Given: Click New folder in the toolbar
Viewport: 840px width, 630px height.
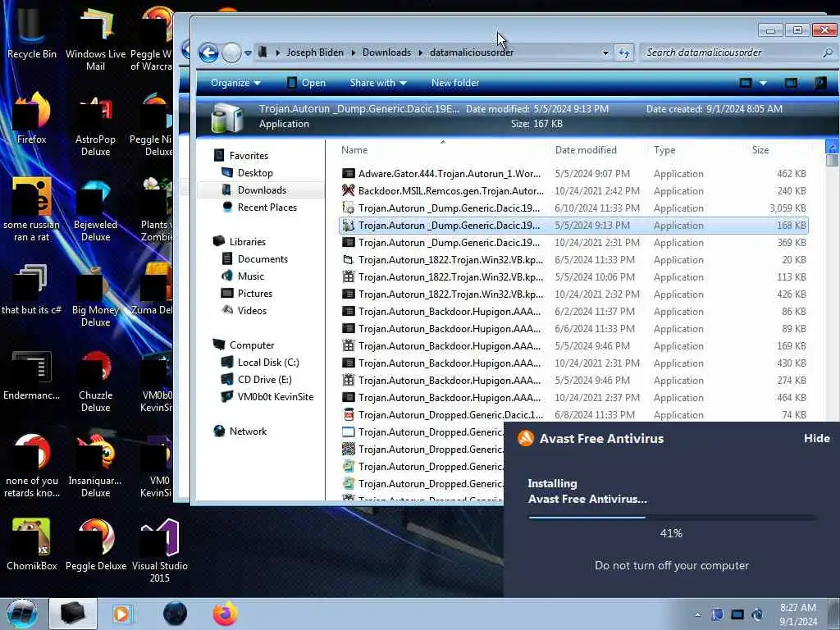Looking at the screenshot, I should pyautogui.click(x=454, y=83).
